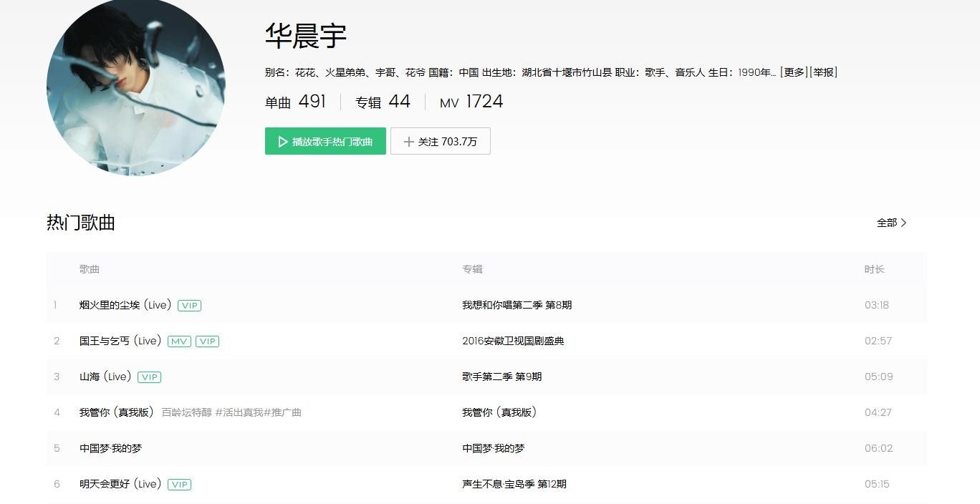Report the artist via 举报 link
The height and width of the screenshot is (504, 980).
(823, 72)
